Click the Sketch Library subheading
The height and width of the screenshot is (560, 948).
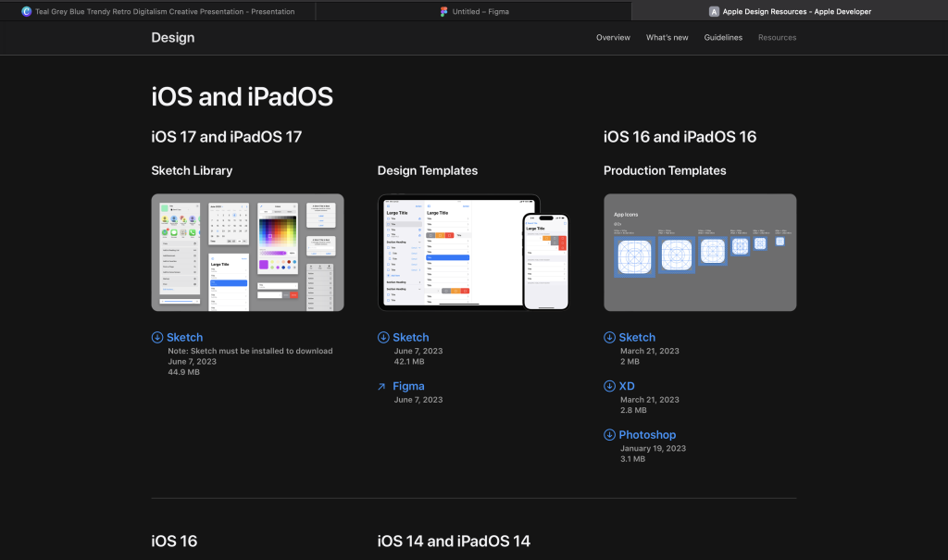(x=192, y=170)
